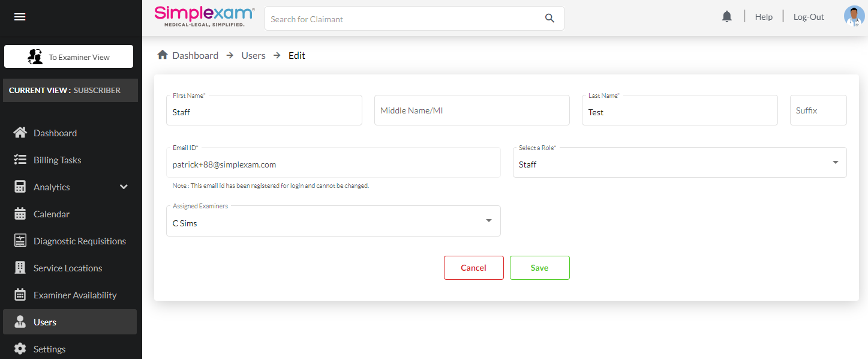Image resolution: width=868 pixels, height=359 pixels.
Task: Expand the Analytics submenu chevron
Action: tap(124, 187)
